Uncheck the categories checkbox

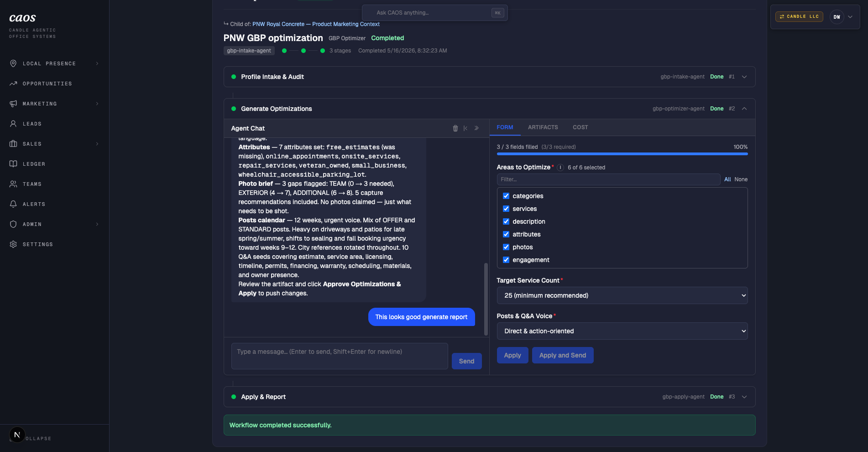(506, 196)
